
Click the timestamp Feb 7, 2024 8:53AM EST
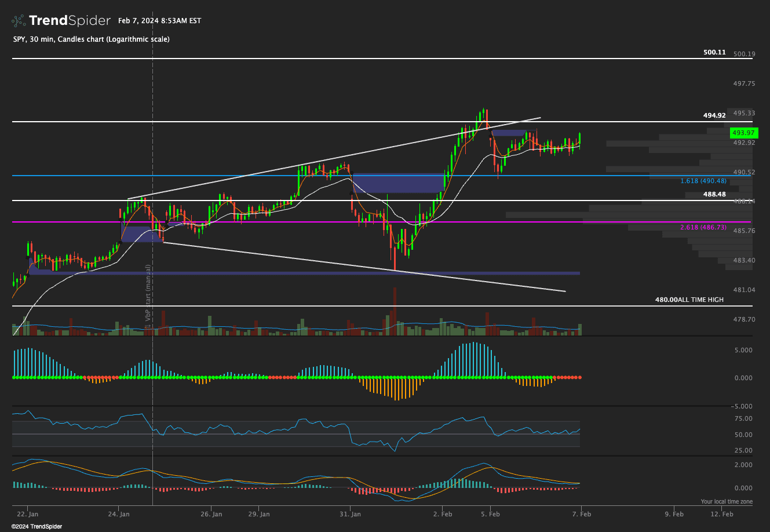click(x=159, y=20)
